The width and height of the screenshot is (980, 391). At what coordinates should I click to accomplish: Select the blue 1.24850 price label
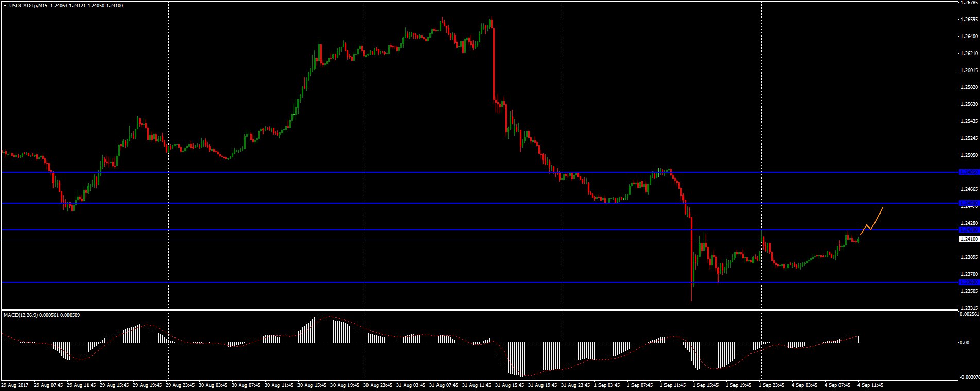(969, 172)
